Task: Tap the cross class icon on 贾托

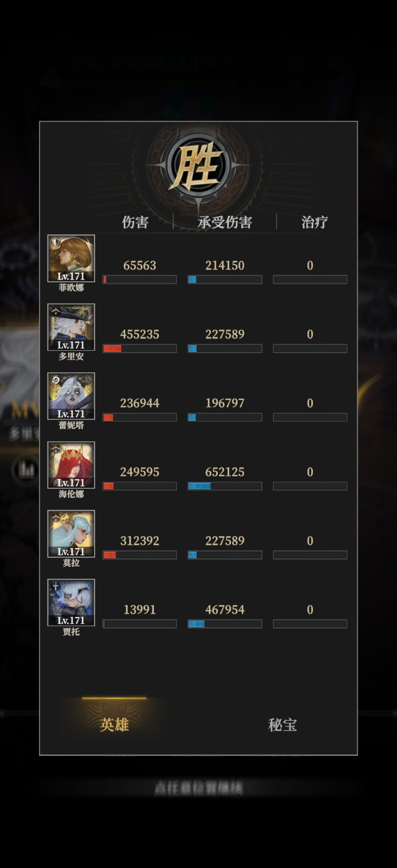Action: tap(56, 586)
